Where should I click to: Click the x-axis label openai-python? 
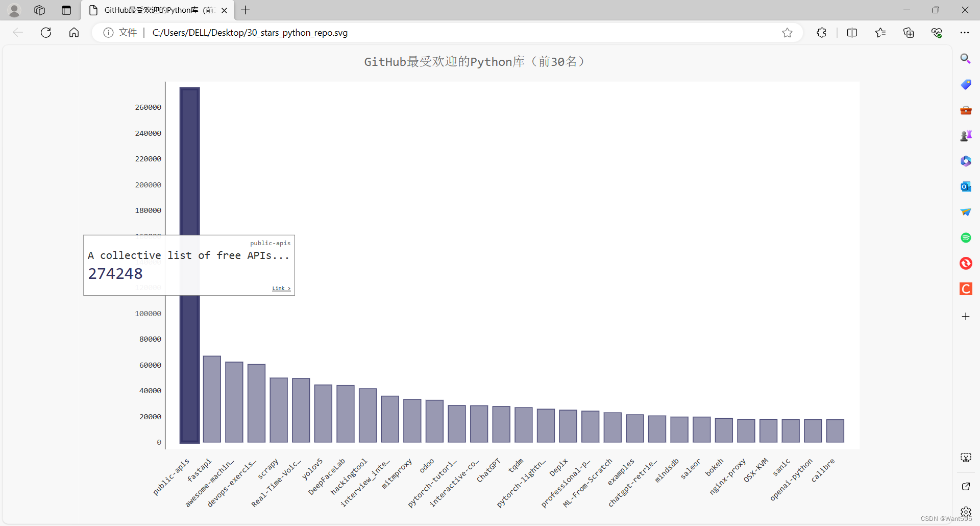click(791, 480)
